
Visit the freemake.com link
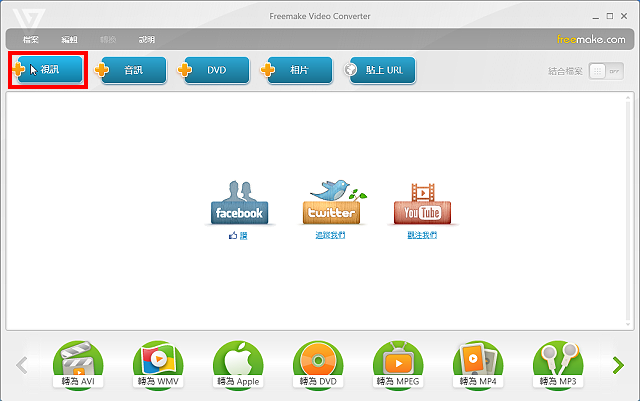pos(591,40)
